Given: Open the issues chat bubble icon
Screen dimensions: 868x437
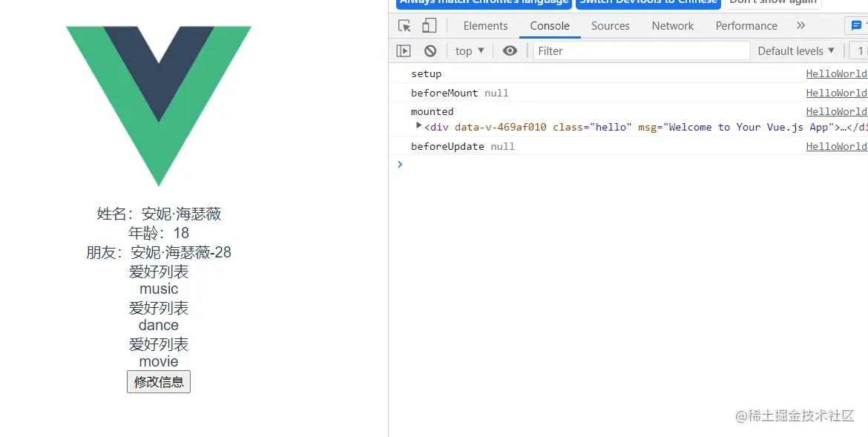Looking at the screenshot, I should 856,26.
